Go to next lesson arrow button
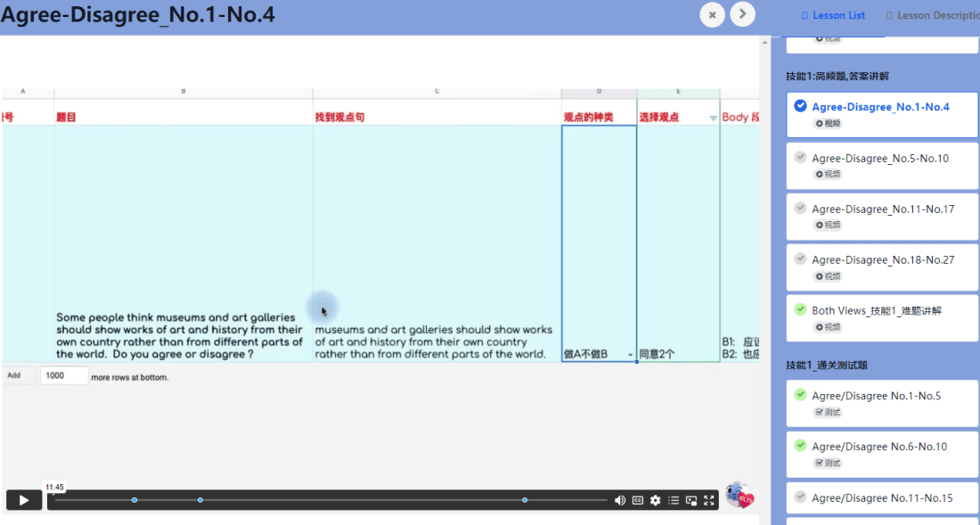The height and width of the screenshot is (525, 980). pos(742,14)
